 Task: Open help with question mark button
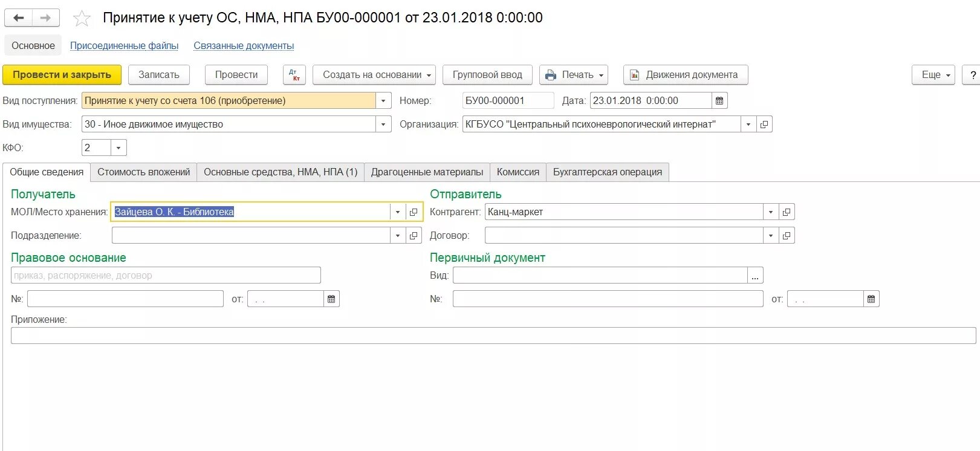click(x=973, y=75)
